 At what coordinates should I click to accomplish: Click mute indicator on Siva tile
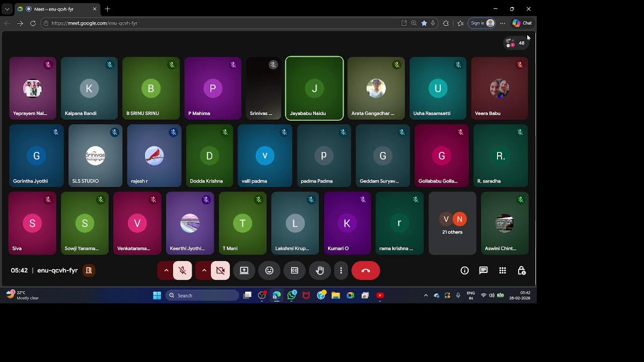[x=48, y=200]
